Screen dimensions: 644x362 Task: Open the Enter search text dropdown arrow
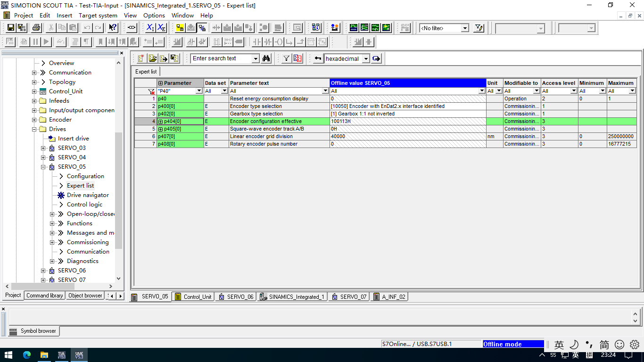256,59
